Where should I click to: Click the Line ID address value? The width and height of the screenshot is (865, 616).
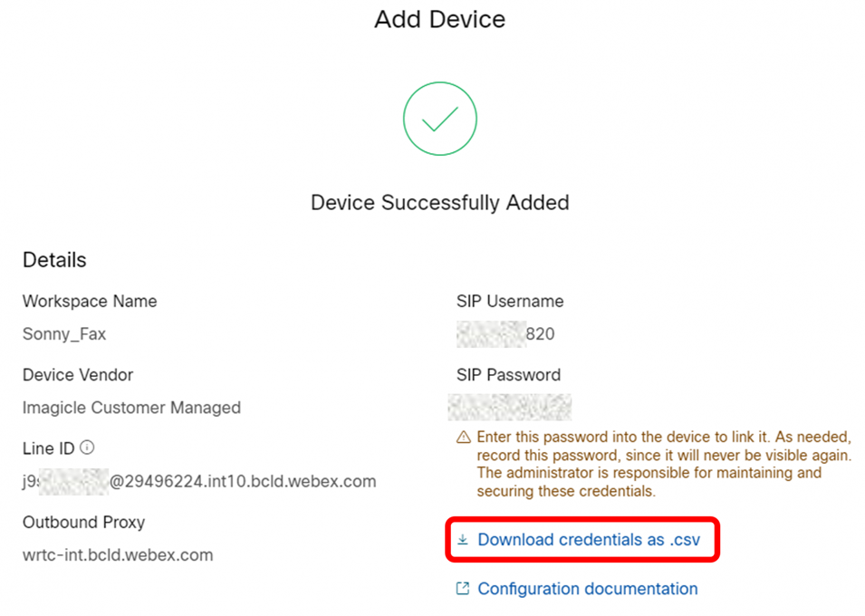[x=199, y=481]
